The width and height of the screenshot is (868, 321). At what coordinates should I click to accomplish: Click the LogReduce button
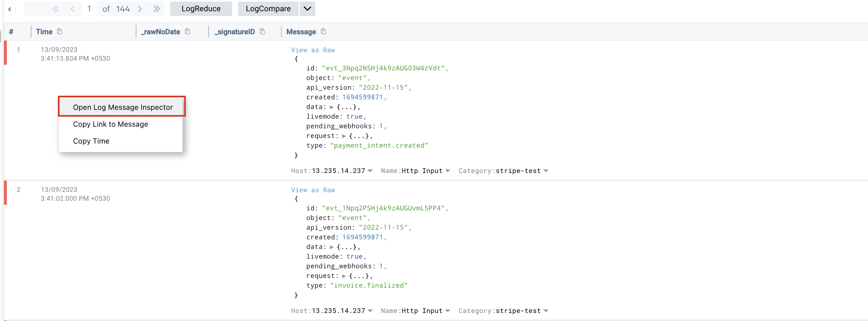201,9
